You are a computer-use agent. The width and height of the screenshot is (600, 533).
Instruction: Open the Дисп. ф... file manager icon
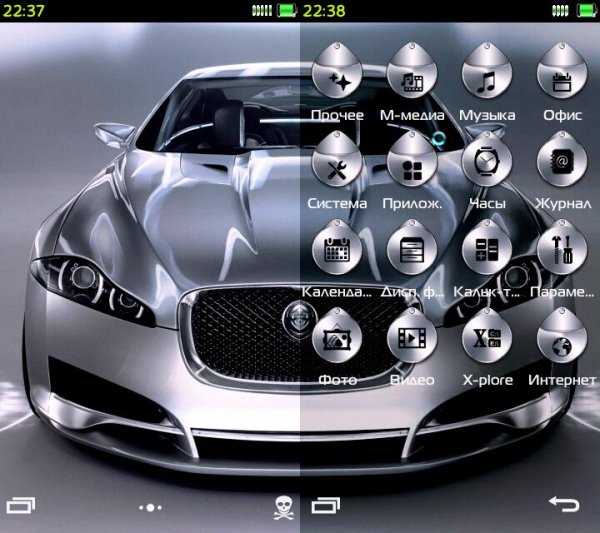pos(412,248)
